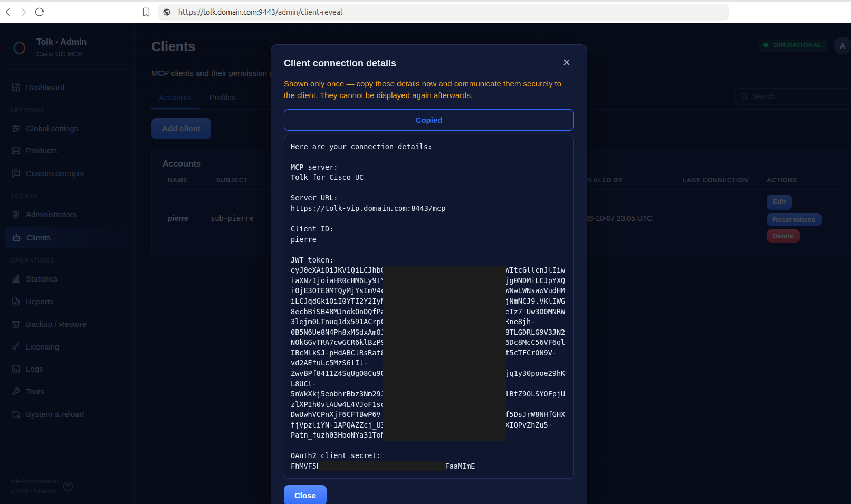Open Licensing page
851x504 pixels.
(x=65, y=347)
